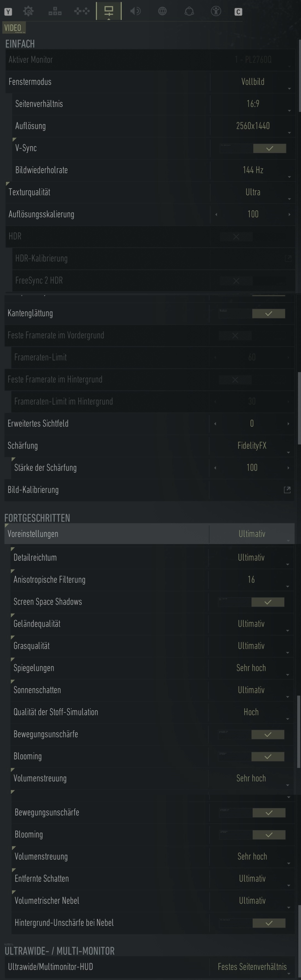Open Bild-Kalibrierung external link icon
Screen dimensions: 301x980
coord(287,490)
